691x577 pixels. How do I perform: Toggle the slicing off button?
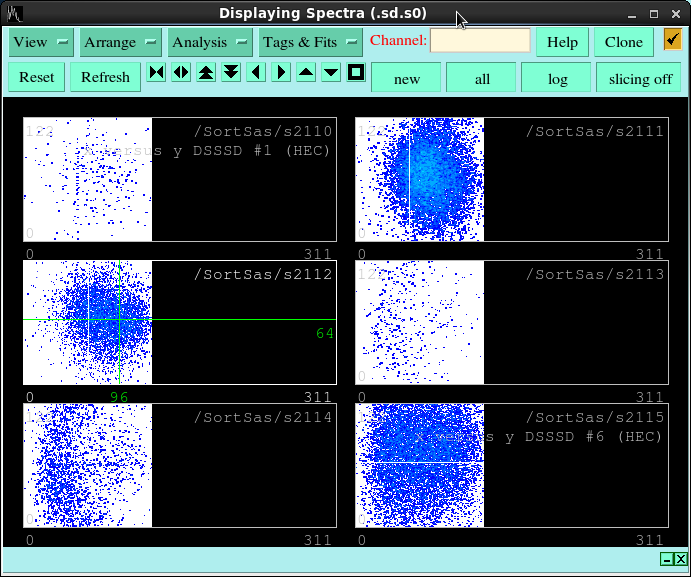click(x=640, y=78)
